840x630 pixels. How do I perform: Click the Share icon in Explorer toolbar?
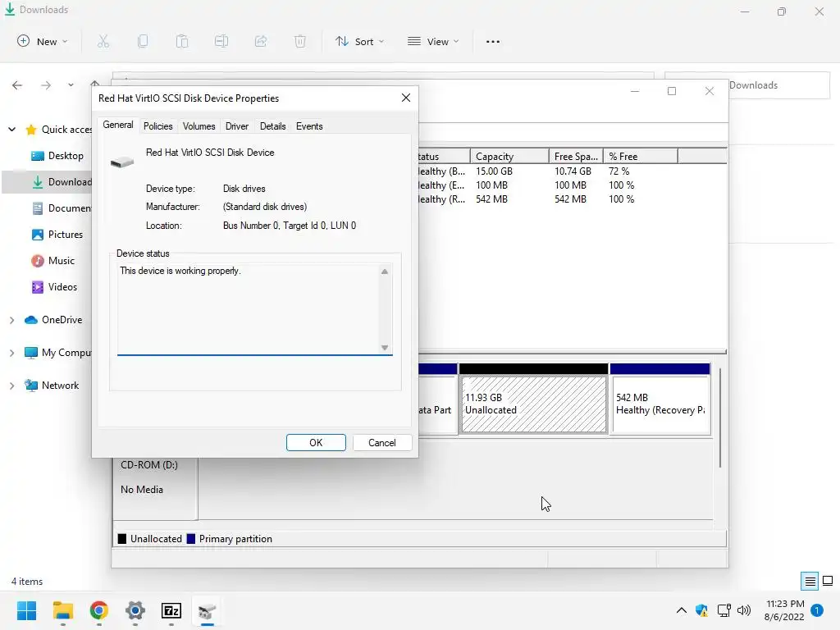click(261, 41)
